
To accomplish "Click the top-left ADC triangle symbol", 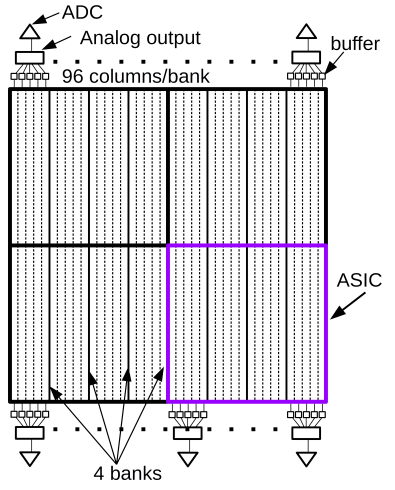I will click(x=30, y=31).
